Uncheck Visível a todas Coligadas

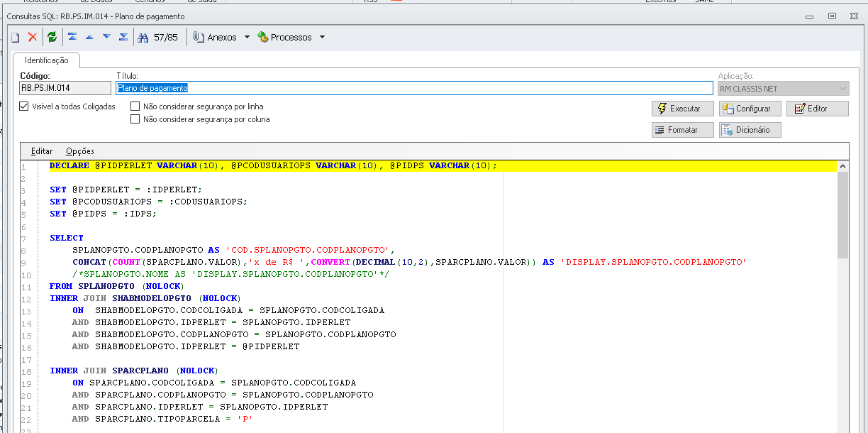pyautogui.click(x=24, y=106)
